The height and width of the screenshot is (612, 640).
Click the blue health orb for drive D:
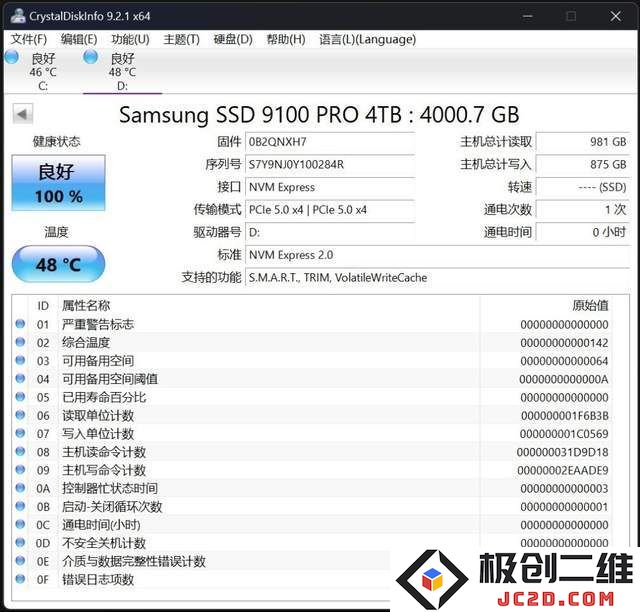click(x=91, y=57)
